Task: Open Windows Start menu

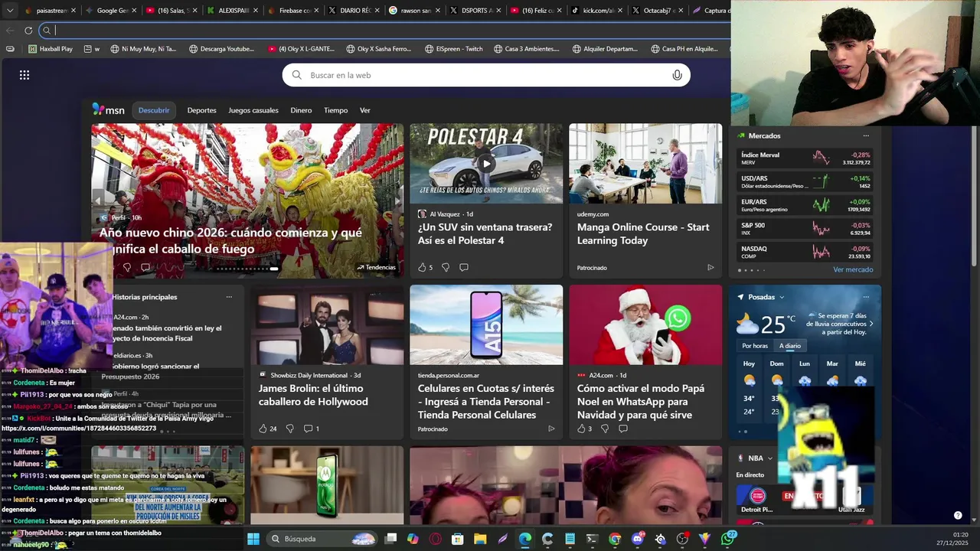Action: pos(253,539)
